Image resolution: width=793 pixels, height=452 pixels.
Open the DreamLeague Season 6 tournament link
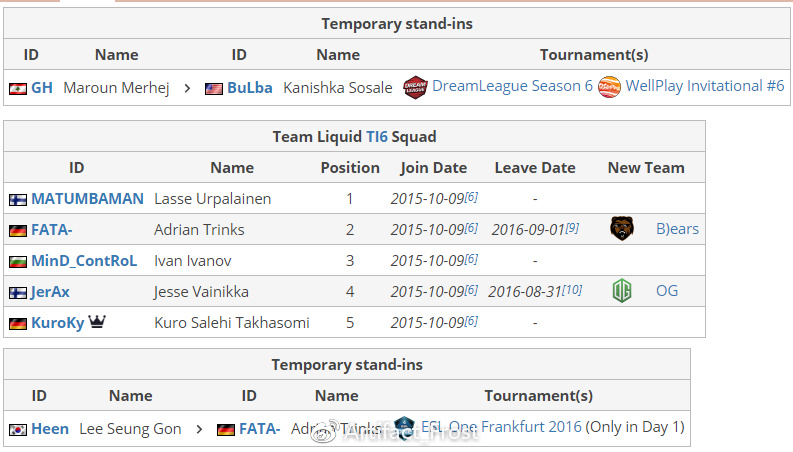click(x=512, y=86)
